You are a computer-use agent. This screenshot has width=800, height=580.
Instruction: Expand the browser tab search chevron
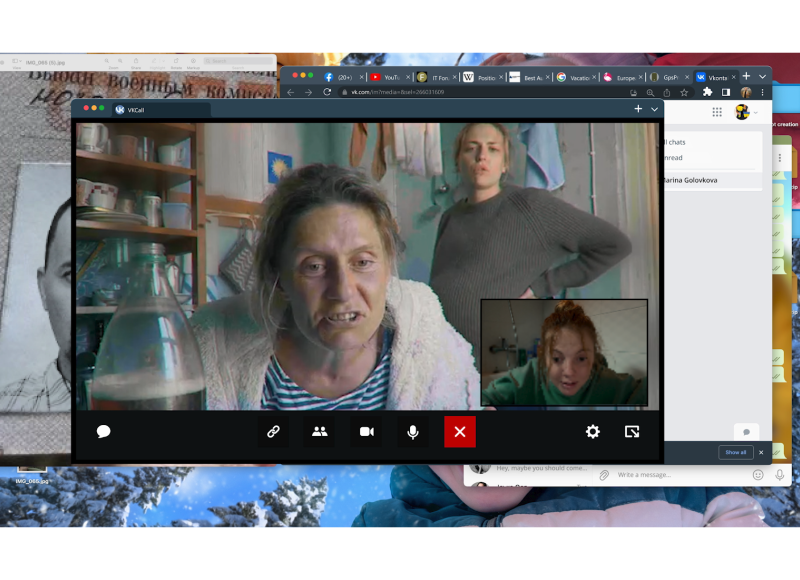click(762, 77)
